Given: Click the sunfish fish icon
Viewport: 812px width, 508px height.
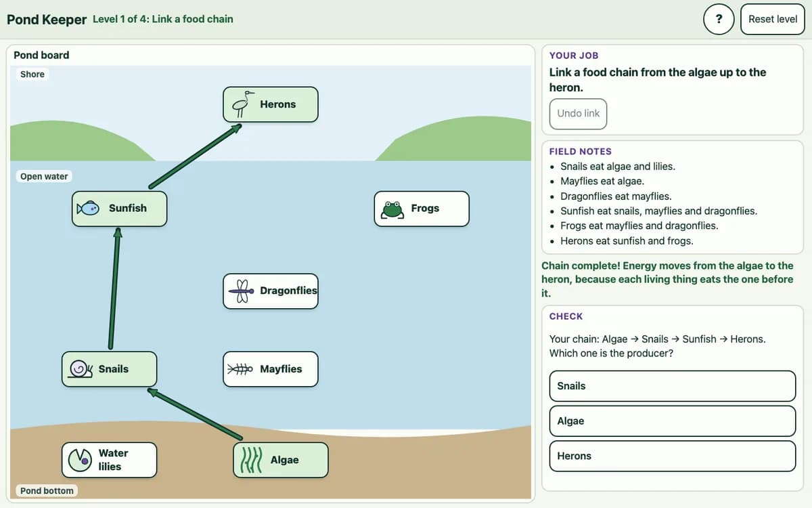Looking at the screenshot, I should pyautogui.click(x=89, y=208).
